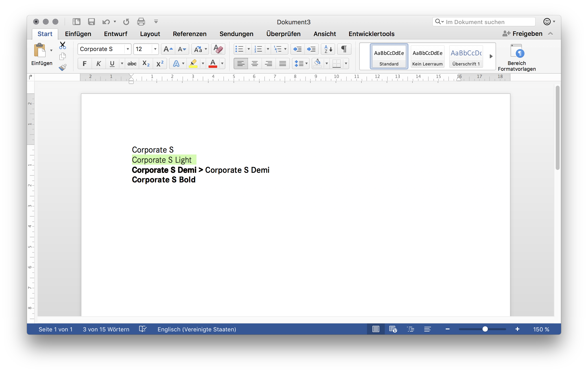Open the Entwurf ribbon tab
Viewport: 588px width, 373px height.
116,34
